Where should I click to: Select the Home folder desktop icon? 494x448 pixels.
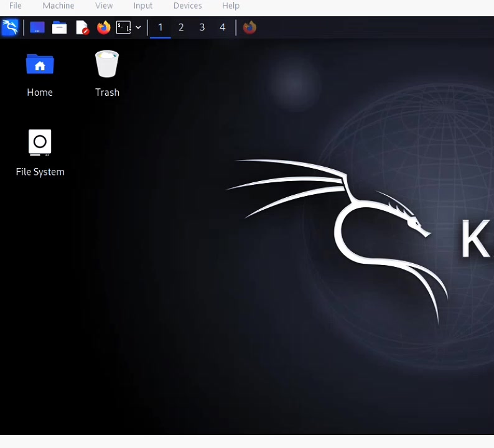coord(40,65)
